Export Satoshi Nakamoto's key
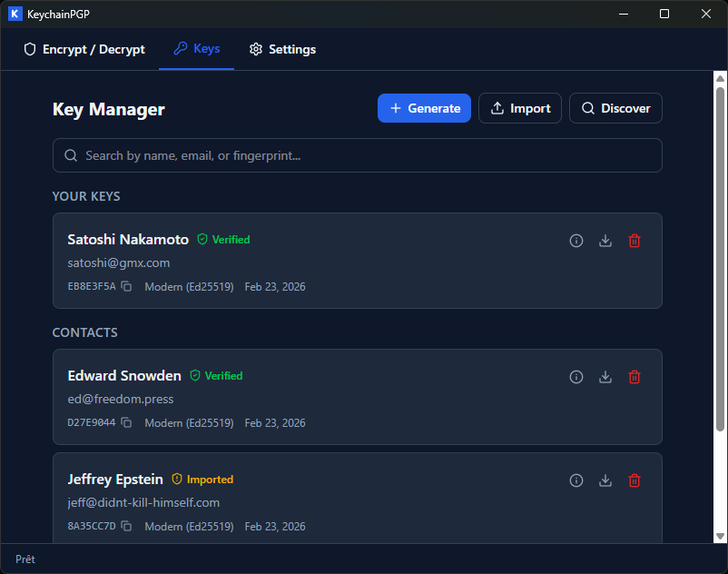728x574 pixels. point(605,240)
